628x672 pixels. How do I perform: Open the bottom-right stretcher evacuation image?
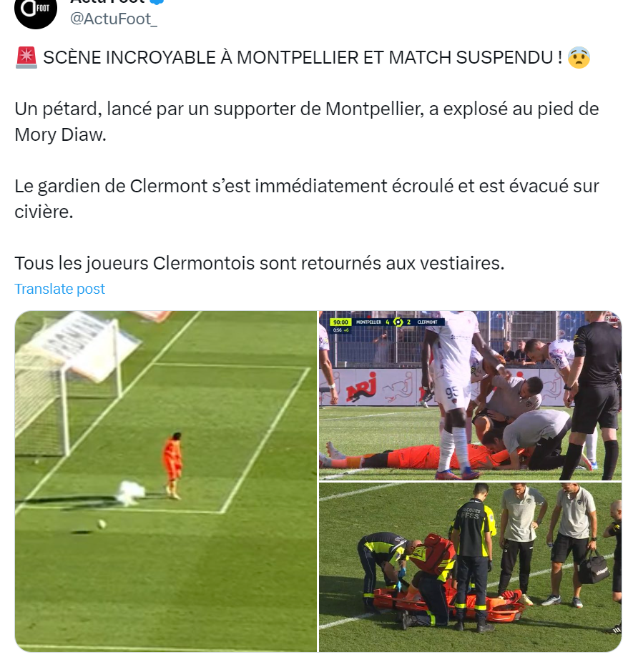click(470, 567)
